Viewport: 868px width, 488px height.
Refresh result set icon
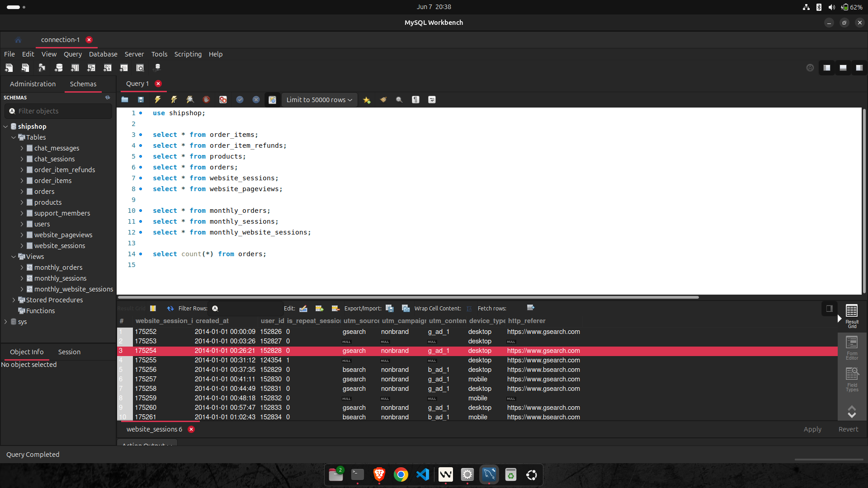pos(170,309)
